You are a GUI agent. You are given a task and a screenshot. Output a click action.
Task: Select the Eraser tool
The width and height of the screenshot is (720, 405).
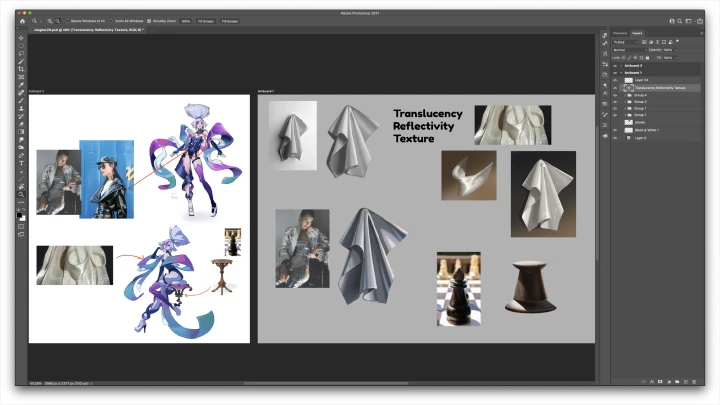[x=21, y=124]
